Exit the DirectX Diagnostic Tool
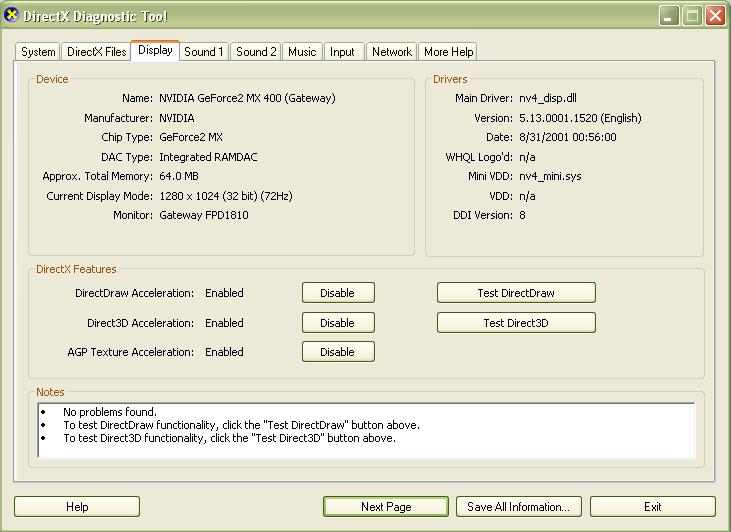Image resolution: width=731 pixels, height=532 pixels. pos(653,506)
